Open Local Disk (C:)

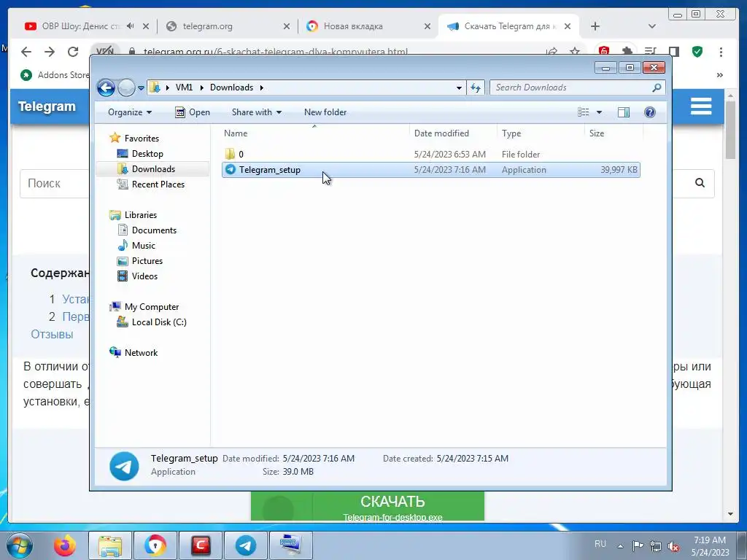coord(158,322)
